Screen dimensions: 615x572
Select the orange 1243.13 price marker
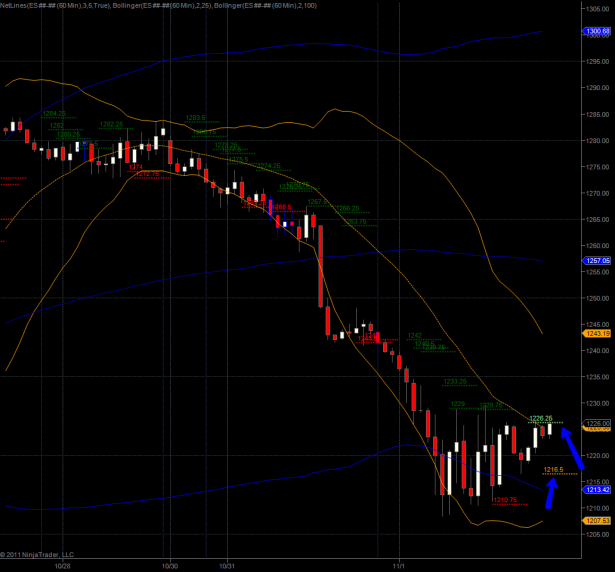coord(596,334)
